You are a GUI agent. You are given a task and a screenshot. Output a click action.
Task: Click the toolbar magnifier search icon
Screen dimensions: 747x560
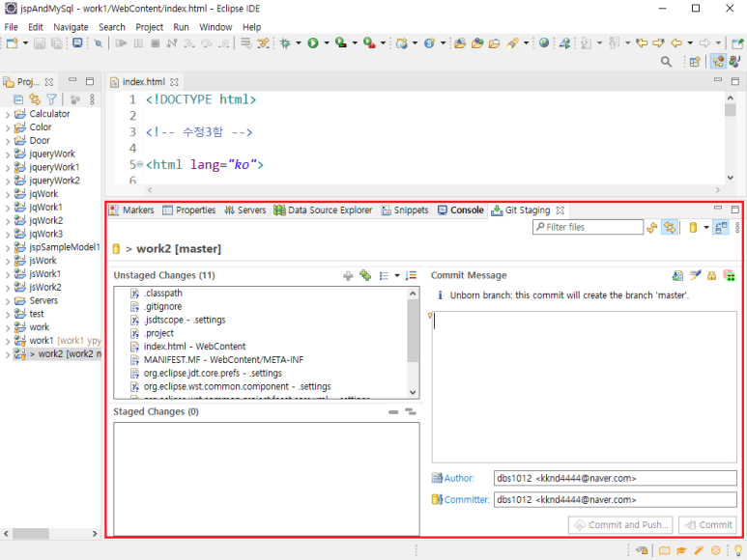[666, 62]
